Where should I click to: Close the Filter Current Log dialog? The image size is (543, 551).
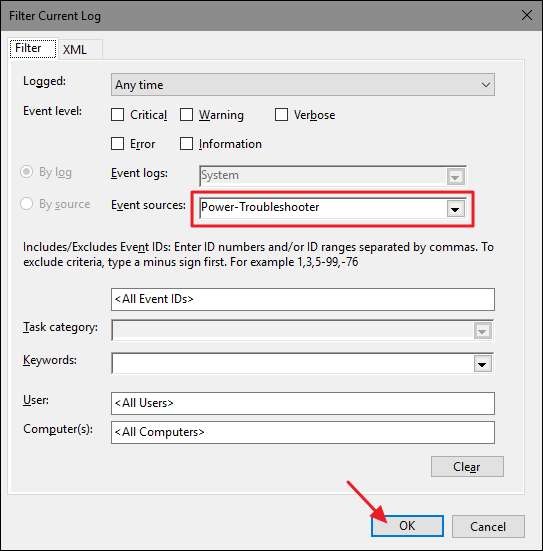[526, 15]
